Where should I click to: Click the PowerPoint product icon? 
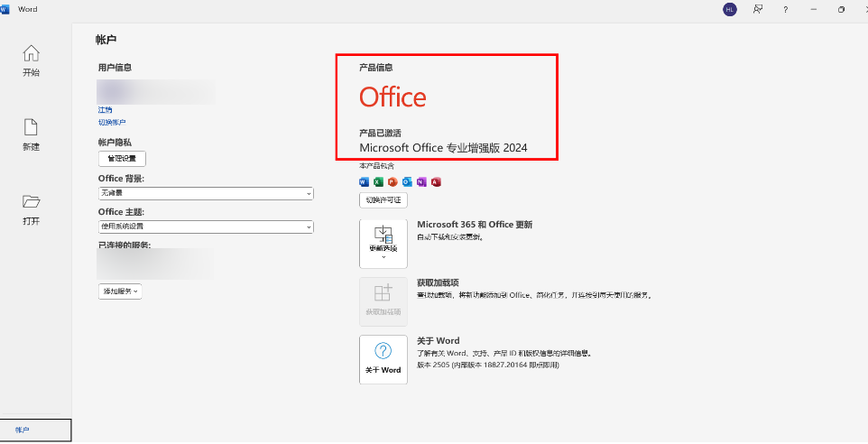(x=392, y=181)
